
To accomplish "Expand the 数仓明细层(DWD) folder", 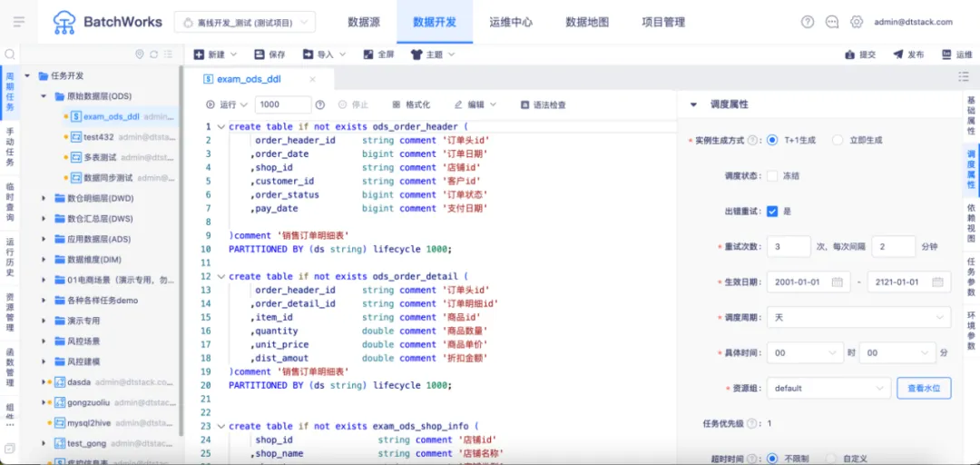I will point(44,198).
